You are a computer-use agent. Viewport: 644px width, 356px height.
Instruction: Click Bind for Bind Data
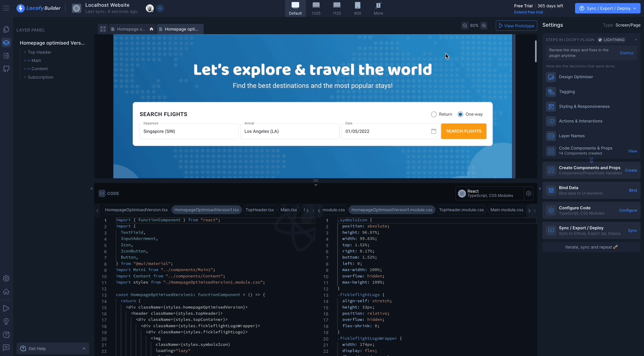pos(633,190)
